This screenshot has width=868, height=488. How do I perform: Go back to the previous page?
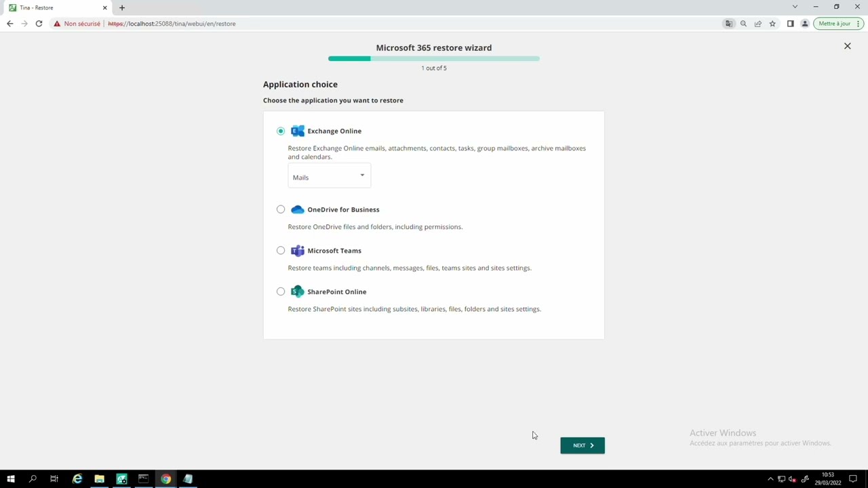click(10, 24)
